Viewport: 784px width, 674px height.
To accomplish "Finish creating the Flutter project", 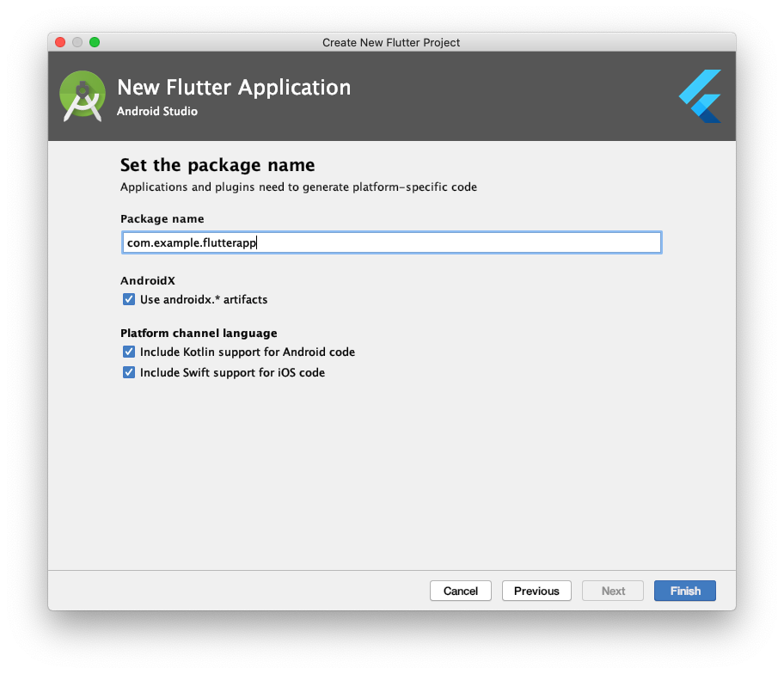I will tap(685, 591).
